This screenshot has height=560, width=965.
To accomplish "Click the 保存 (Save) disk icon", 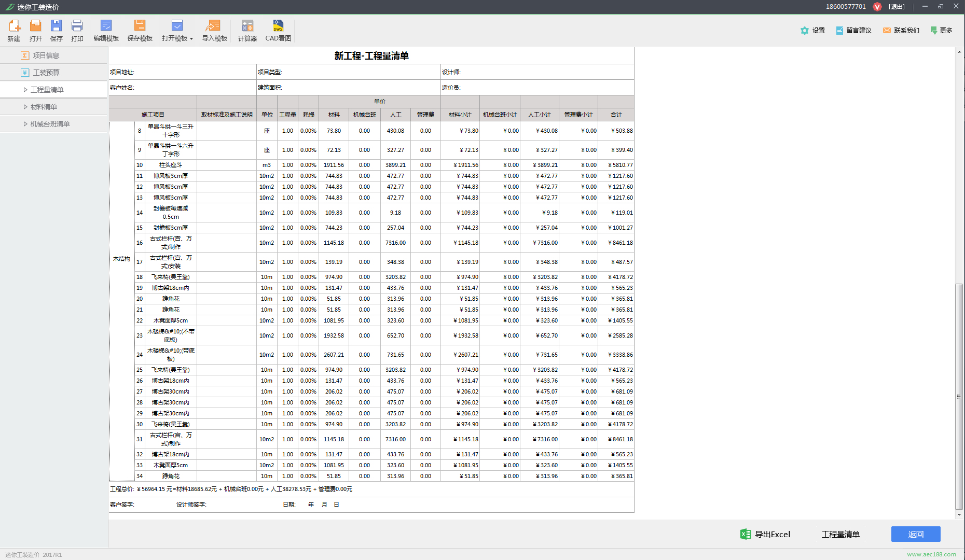I will click(56, 26).
